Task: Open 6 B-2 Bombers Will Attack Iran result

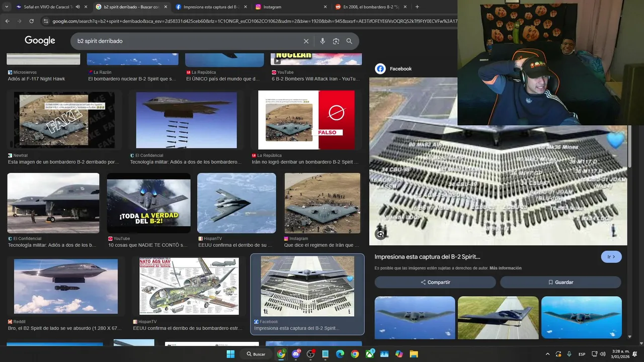Action: (x=316, y=79)
